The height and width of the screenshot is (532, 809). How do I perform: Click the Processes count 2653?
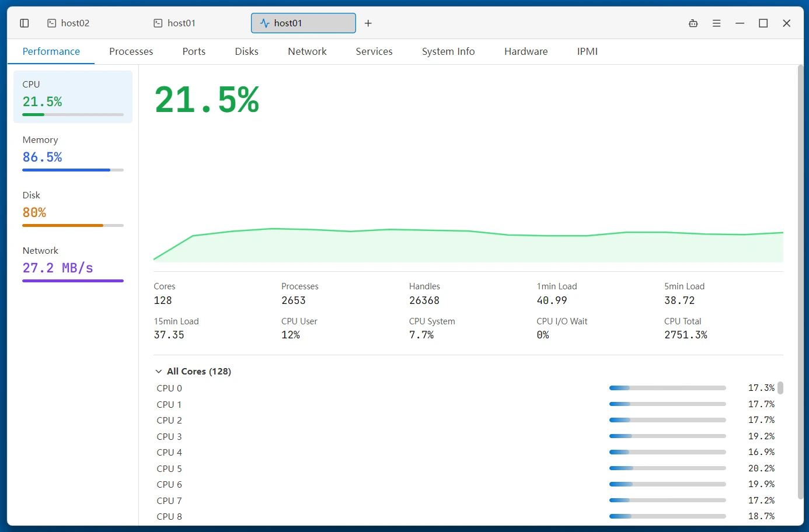[294, 300]
